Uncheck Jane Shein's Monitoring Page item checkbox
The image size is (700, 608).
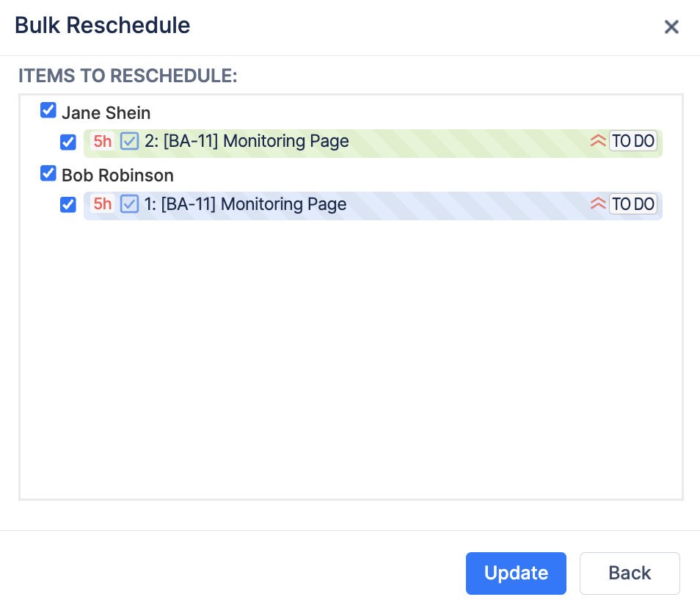point(68,142)
